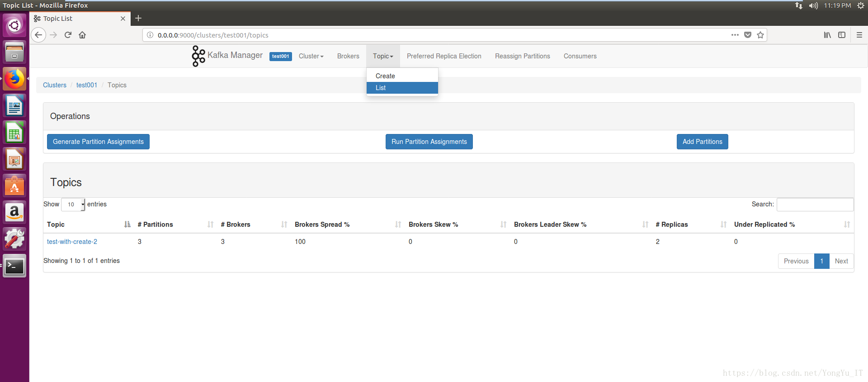This screenshot has width=868, height=382.
Task: Go back with the browser back arrow
Action: point(38,35)
